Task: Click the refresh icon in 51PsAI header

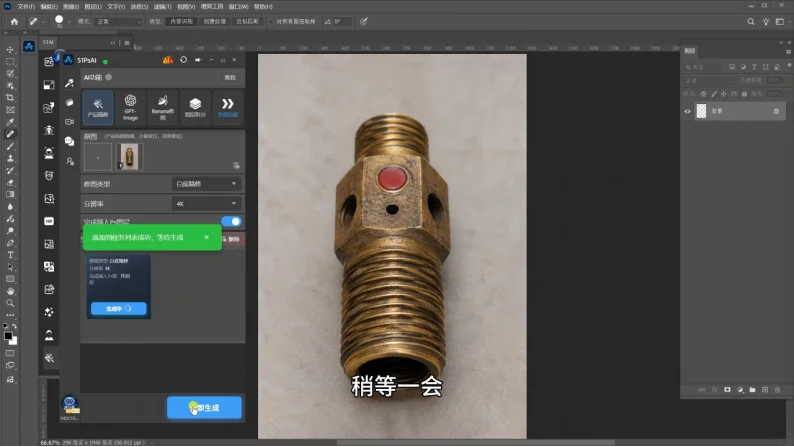Action: coord(183,60)
